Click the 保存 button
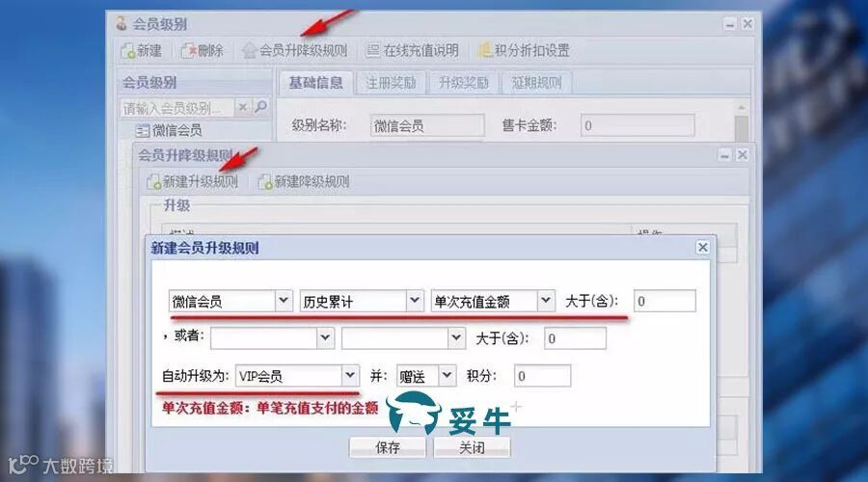Screen dimensions: 868x482 388,447
